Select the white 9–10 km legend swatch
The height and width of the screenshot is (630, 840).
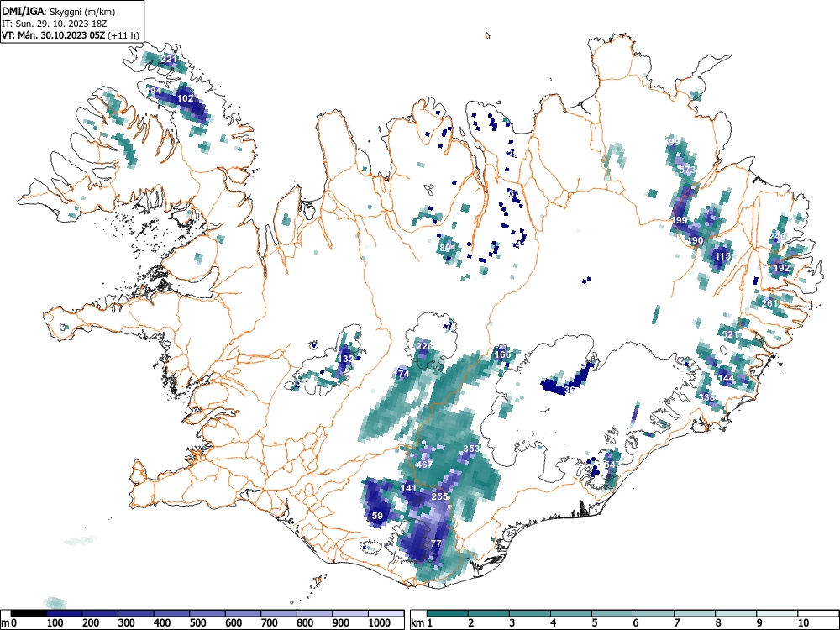click(x=777, y=613)
